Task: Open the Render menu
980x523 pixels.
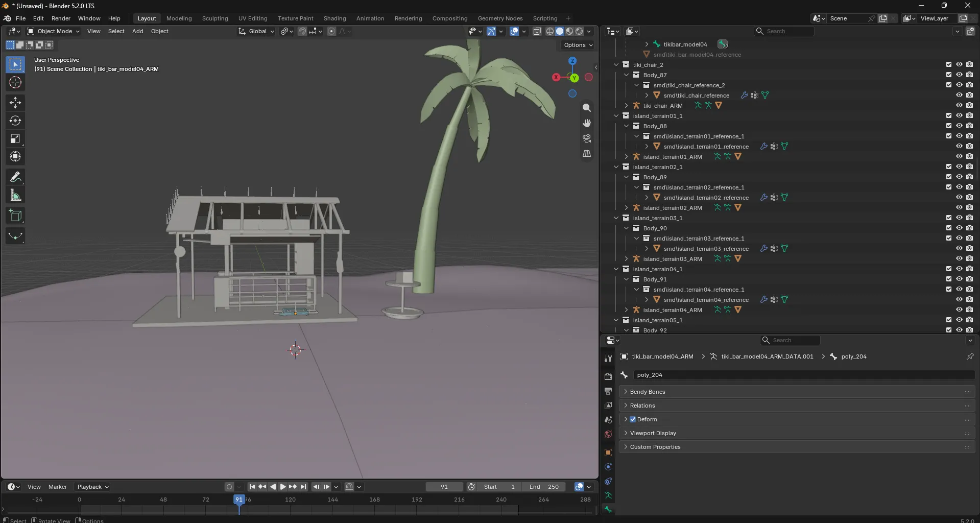Action: [61, 18]
